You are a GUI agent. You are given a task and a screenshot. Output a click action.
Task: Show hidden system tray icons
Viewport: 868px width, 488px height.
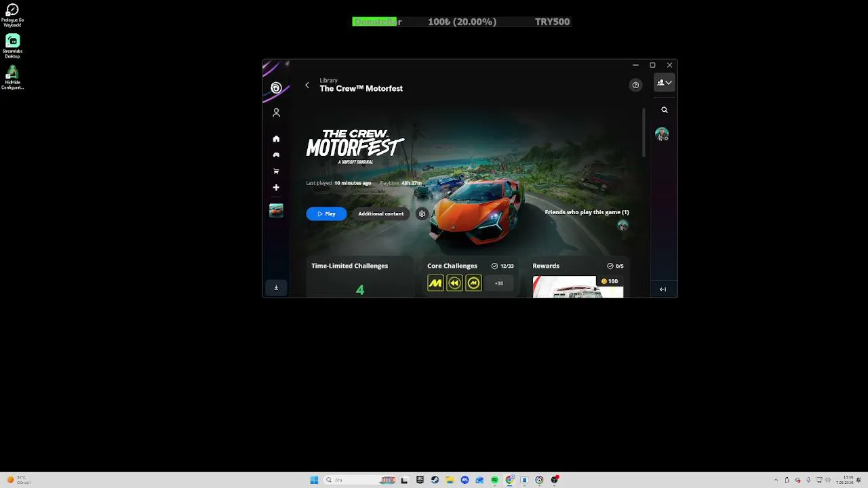(x=776, y=480)
